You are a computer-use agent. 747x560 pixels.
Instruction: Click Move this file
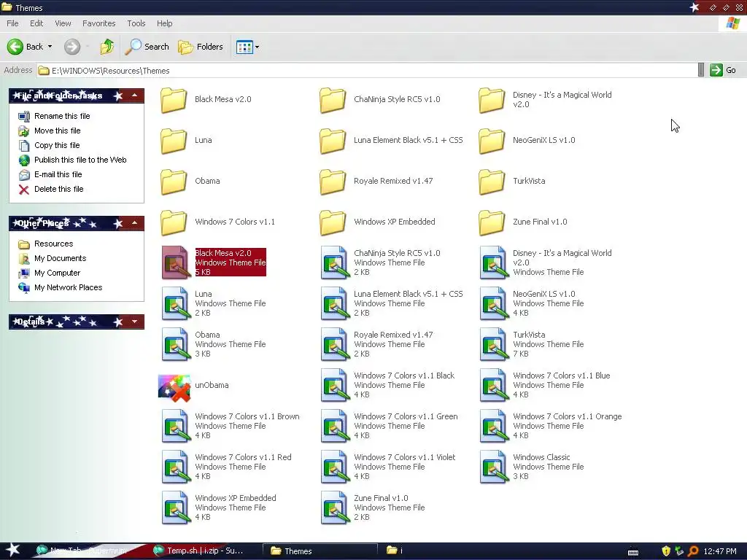[57, 131]
